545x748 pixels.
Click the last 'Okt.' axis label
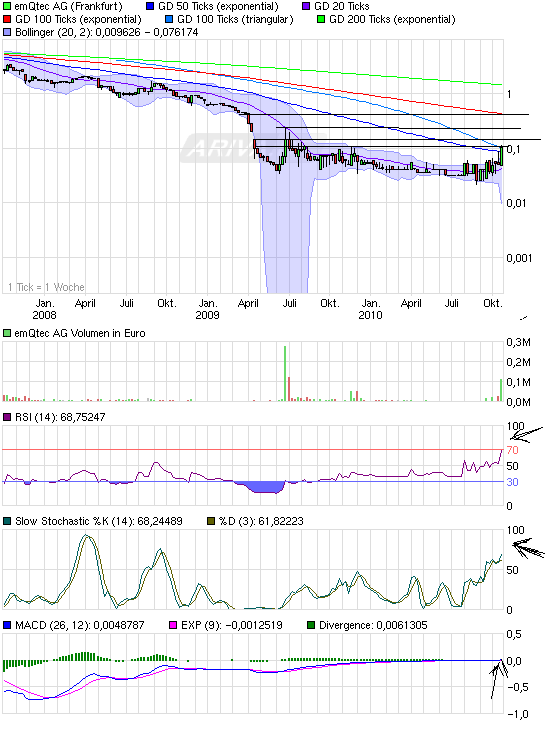coord(493,303)
